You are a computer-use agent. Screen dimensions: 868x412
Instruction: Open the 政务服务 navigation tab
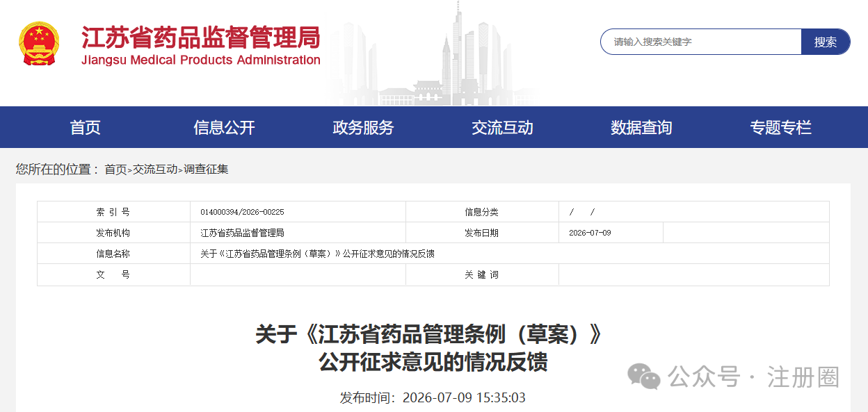click(364, 127)
